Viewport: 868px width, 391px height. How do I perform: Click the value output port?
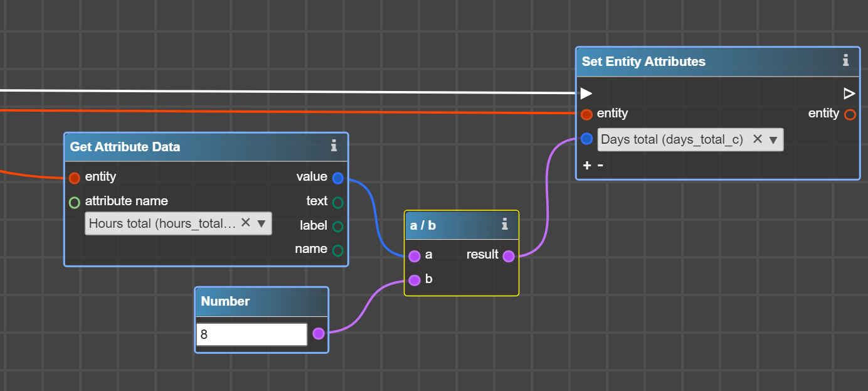tap(338, 178)
